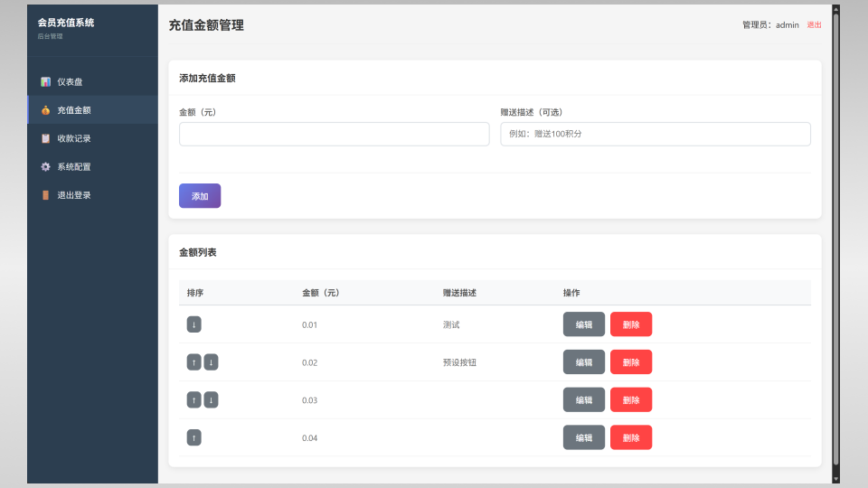This screenshot has width=868, height=488.
Task: Move the 0.03 row up with arrow
Action: pos(193,400)
